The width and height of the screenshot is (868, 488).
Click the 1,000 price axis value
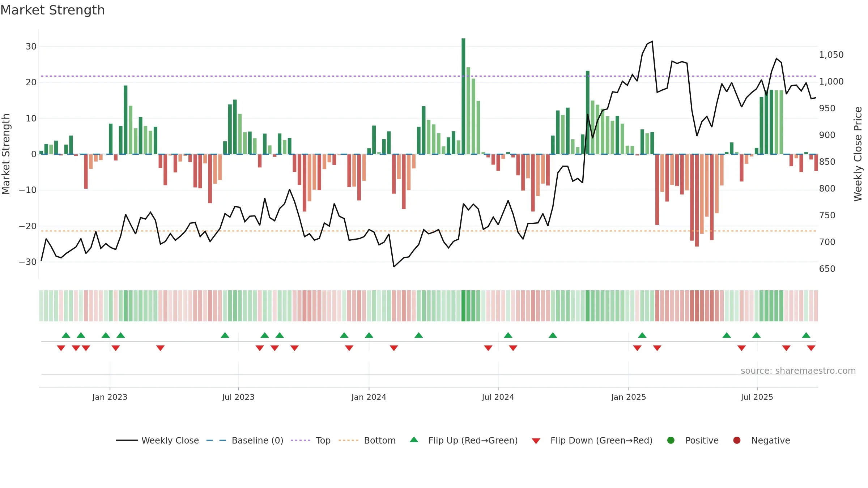click(x=831, y=82)
